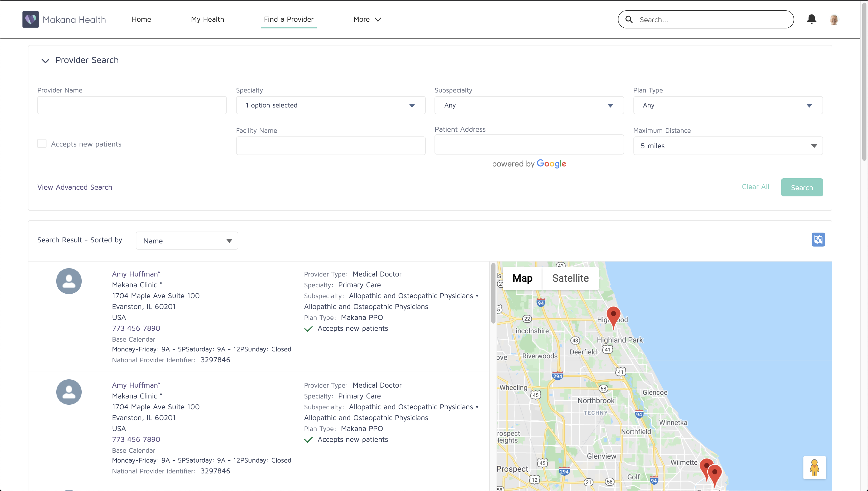Click the Makana Health heart logo

(x=30, y=19)
